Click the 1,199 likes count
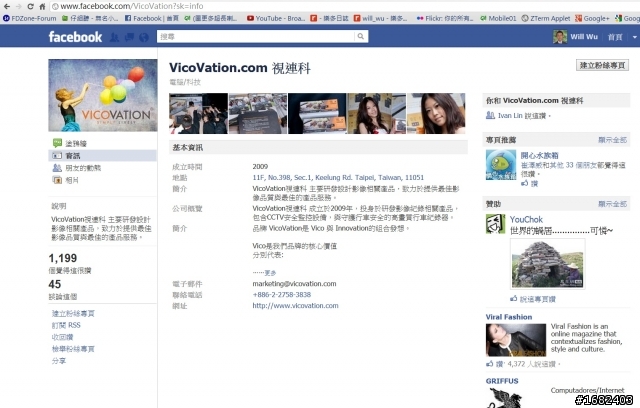Image resolution: width=640 pixels, height=408 pixels. point(62,258)
